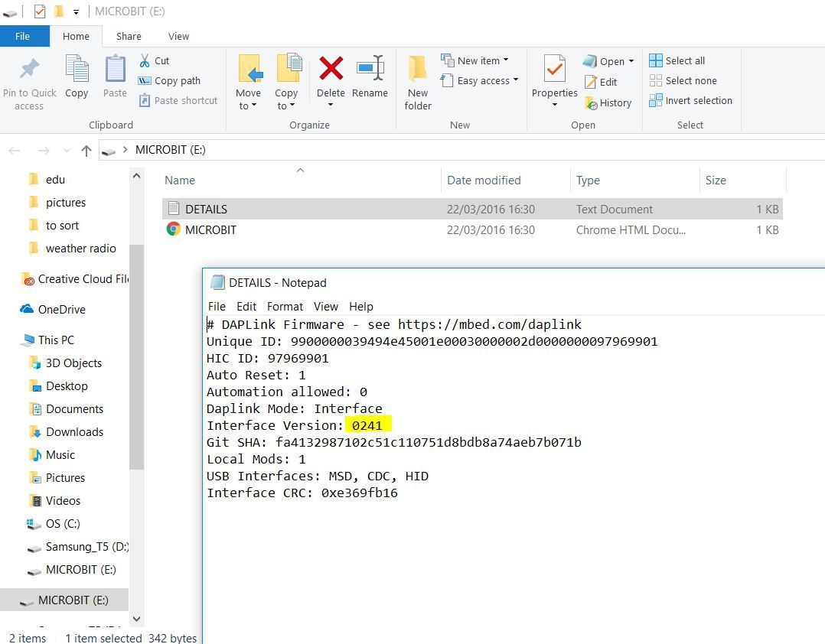Image resolution: width=825 pixels, height=644 pixels.
Task: Click the Properties checkmark icon
Action: pyautogui.click(x=555, y=69)
